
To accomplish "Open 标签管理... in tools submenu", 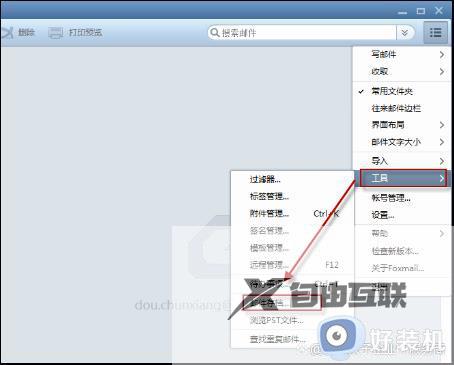I will click(x=292, y=196).
